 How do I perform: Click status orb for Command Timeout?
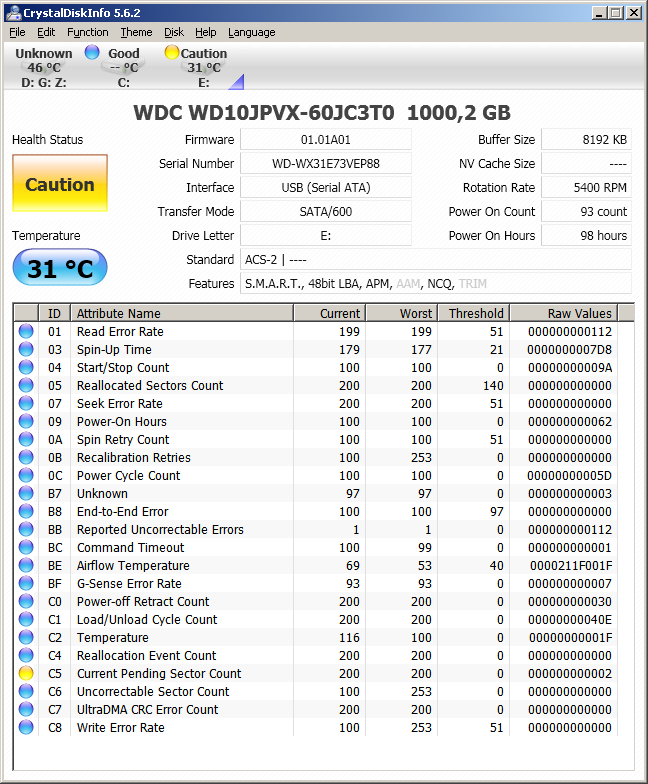pos(26,547)
